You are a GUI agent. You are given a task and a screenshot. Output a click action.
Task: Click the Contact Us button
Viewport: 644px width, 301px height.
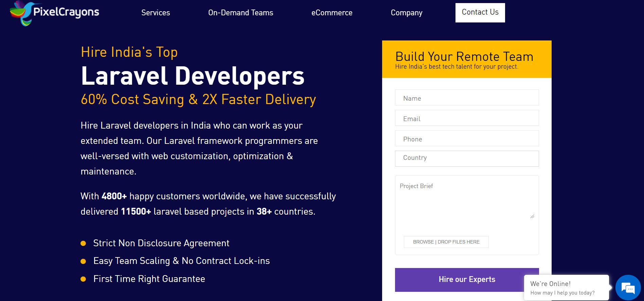pos(480,13)
